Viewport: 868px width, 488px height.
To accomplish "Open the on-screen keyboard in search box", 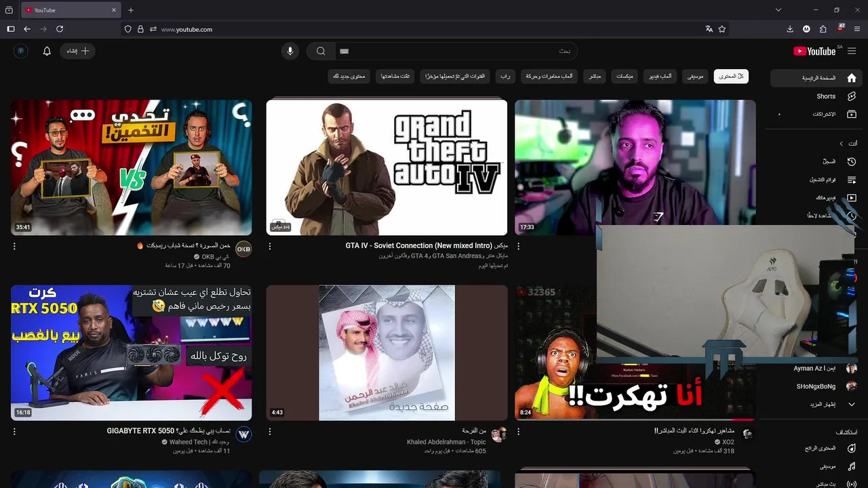I will click(344, 51).
